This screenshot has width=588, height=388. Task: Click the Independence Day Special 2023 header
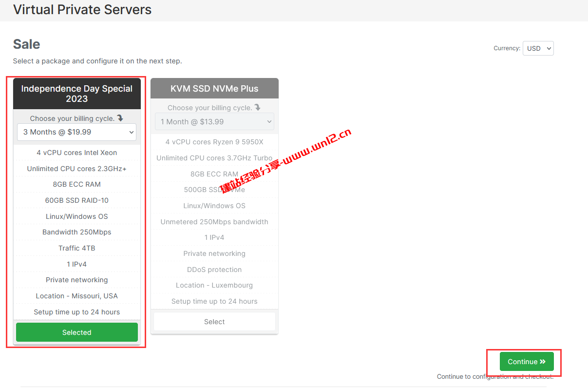pyautogui.click(x=76, y=94)
